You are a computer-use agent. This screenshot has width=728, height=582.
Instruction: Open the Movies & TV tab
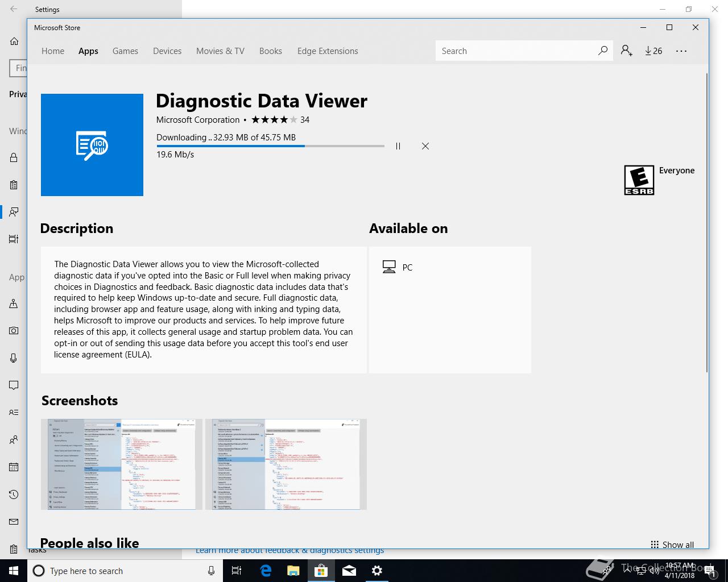(x=220, y=51)
